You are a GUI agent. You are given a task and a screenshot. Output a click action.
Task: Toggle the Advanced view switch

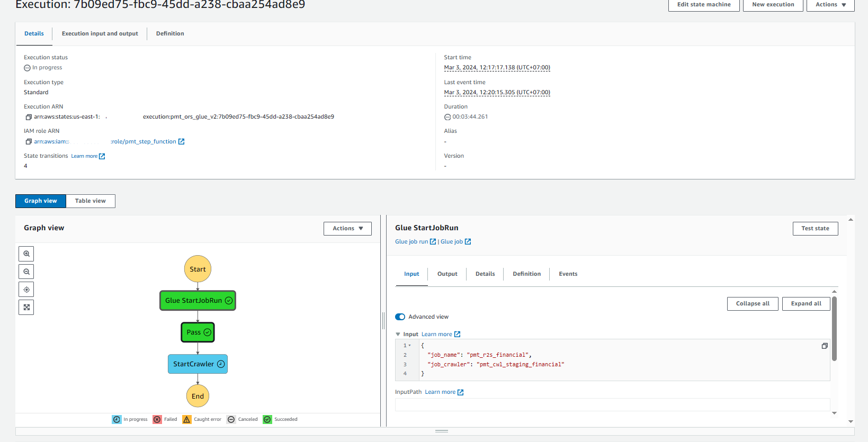[400, 317]
